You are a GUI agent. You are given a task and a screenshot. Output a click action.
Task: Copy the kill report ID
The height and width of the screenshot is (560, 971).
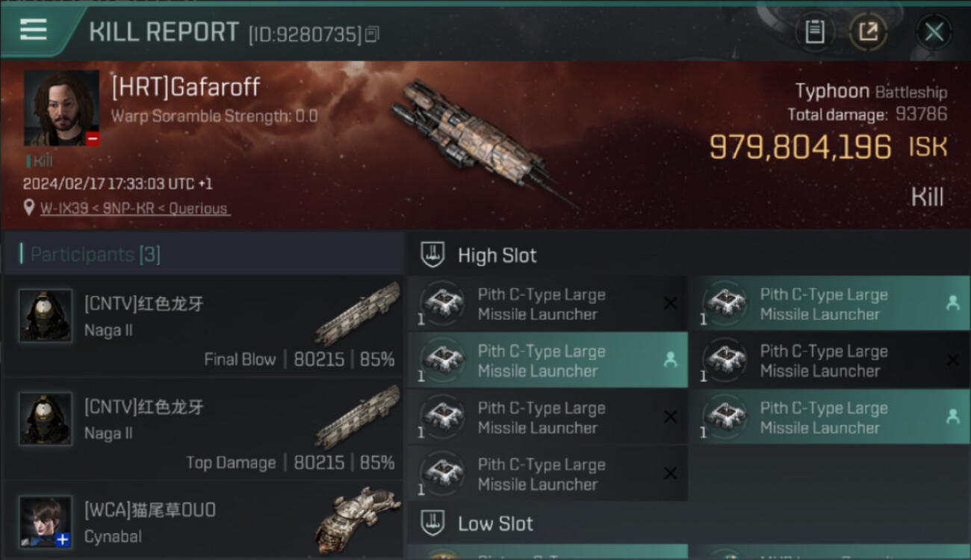coord(372,34)
